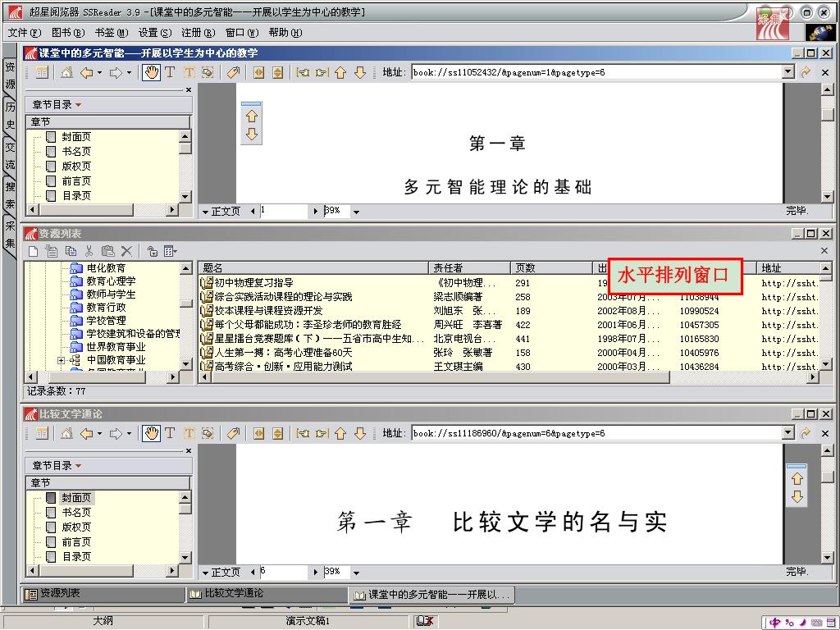Go to next page arrow in 比较文学通论 status bar

click(316, 572)
